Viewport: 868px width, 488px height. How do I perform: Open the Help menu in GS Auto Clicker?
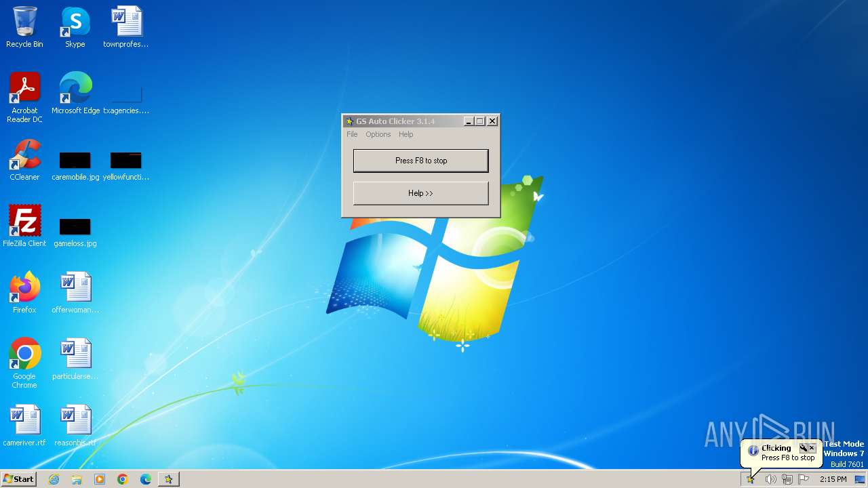click(406, 134)
